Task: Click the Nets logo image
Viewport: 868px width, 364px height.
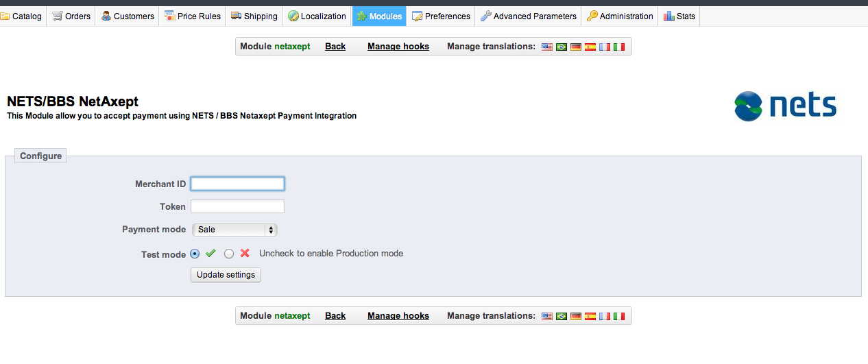Action: click(x=785, y=106)
